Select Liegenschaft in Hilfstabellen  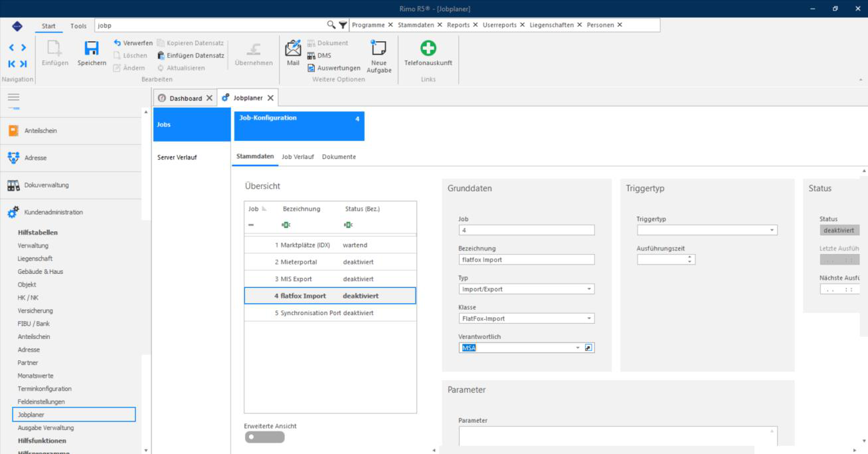coord(35,259)
